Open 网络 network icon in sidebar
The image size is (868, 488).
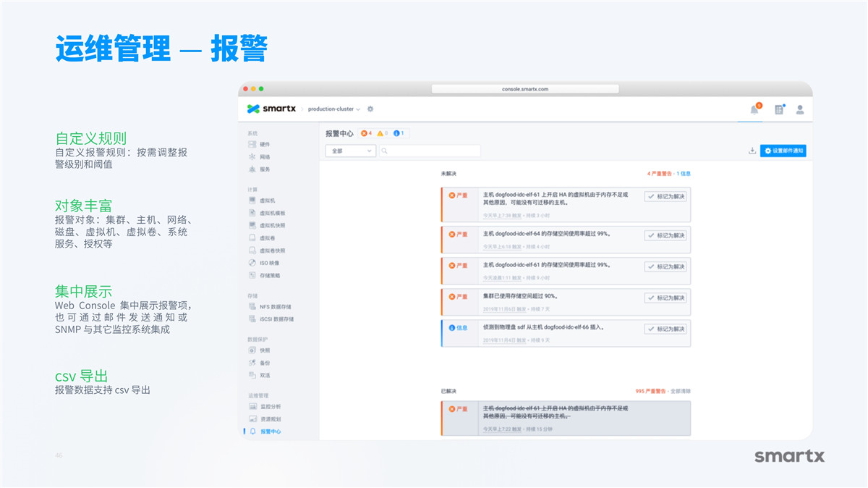tap(252, 157)
